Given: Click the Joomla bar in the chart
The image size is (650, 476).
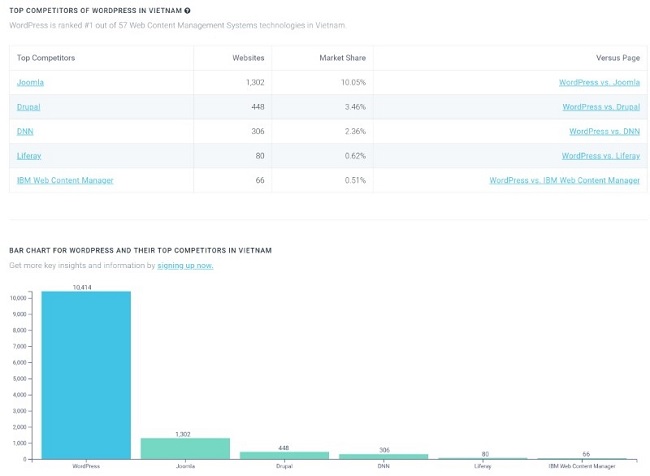Looking at the screenshot, I should [x=185, y=448].
